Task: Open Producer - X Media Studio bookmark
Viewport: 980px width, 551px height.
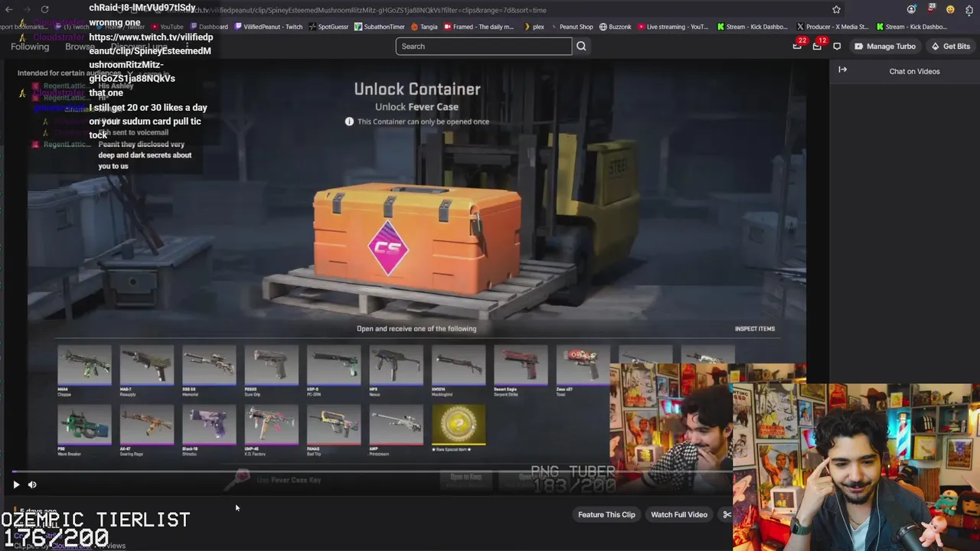Action: [832, 27]
